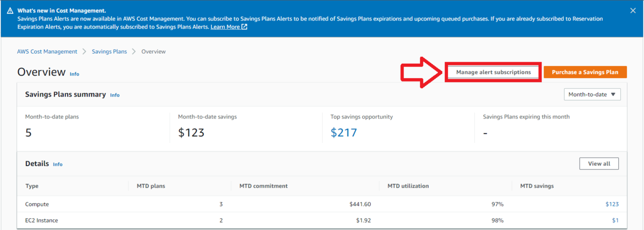Dismiss the What's new banner with X
644x230 pixels.
[x=633, y=10]
